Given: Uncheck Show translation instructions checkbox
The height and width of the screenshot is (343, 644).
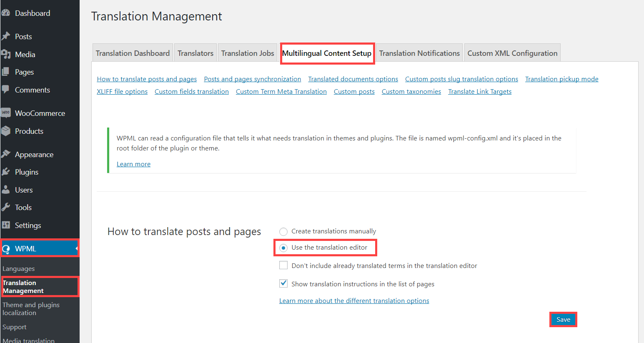Looking at the screenshot, I should coord(283,283).
